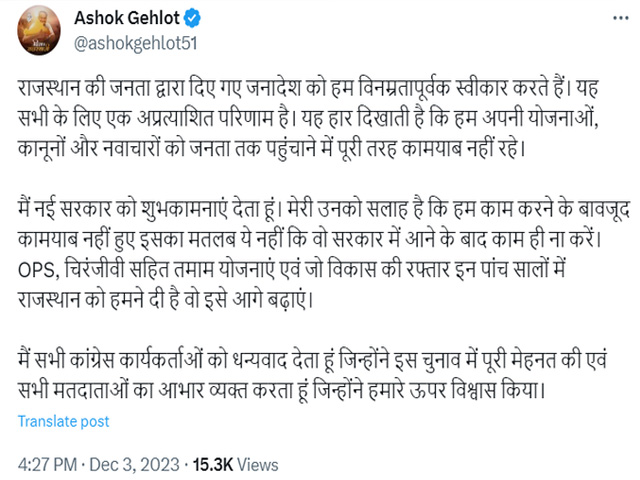Click the Ashok Gehlot display name

[x=127, y=18]
